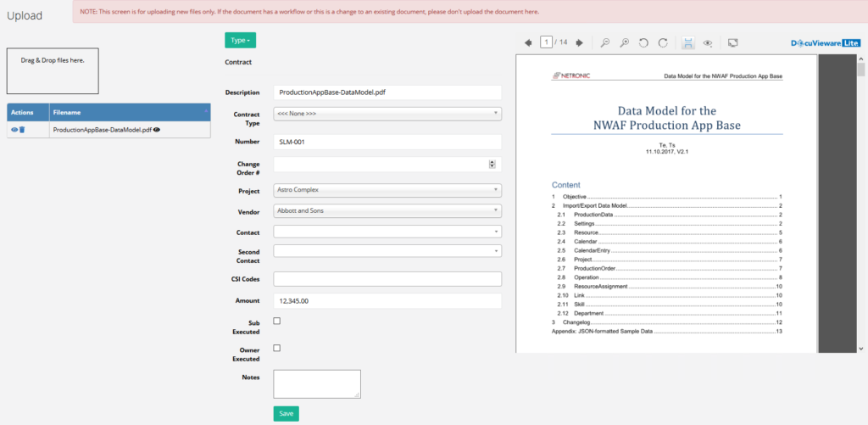Expand the Contact dropdown
The width and height of the screenshot is (868, 425).
click(x=387, y=232)
